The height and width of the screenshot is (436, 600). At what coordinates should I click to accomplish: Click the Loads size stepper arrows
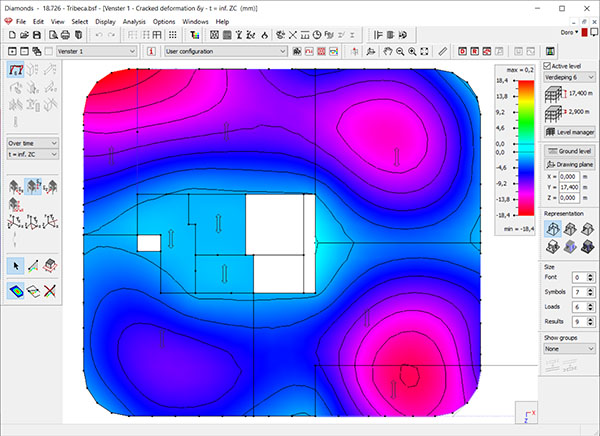pyautogui.click(x=590, y=307)
